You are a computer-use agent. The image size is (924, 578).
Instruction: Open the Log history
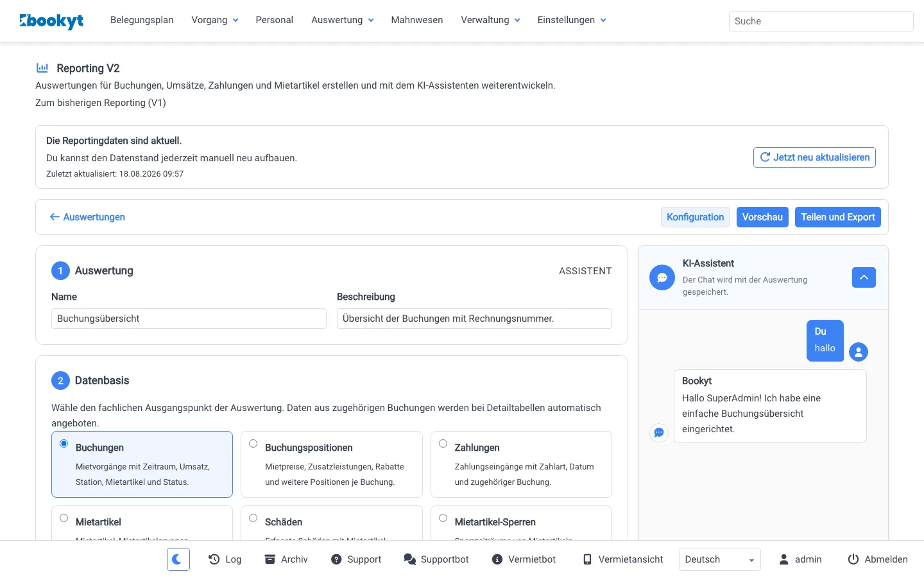click(225, 559)
